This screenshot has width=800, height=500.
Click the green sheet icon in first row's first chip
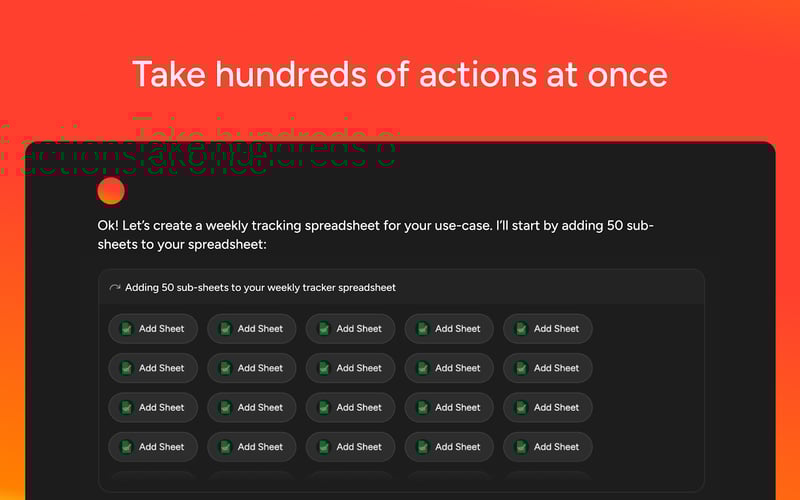pos(126,328)
